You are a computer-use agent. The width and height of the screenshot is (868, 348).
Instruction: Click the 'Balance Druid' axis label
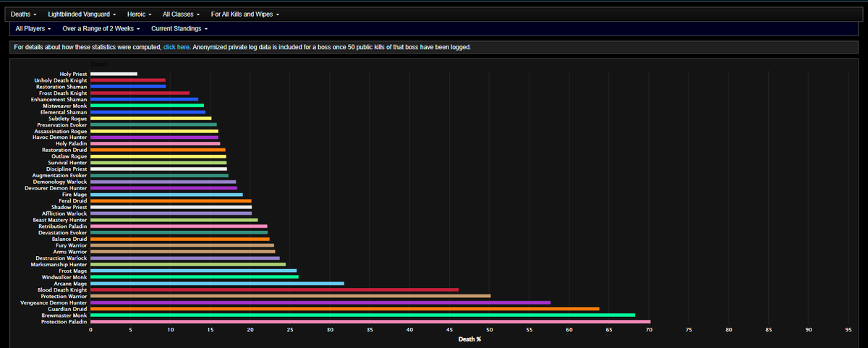point(69,239)
